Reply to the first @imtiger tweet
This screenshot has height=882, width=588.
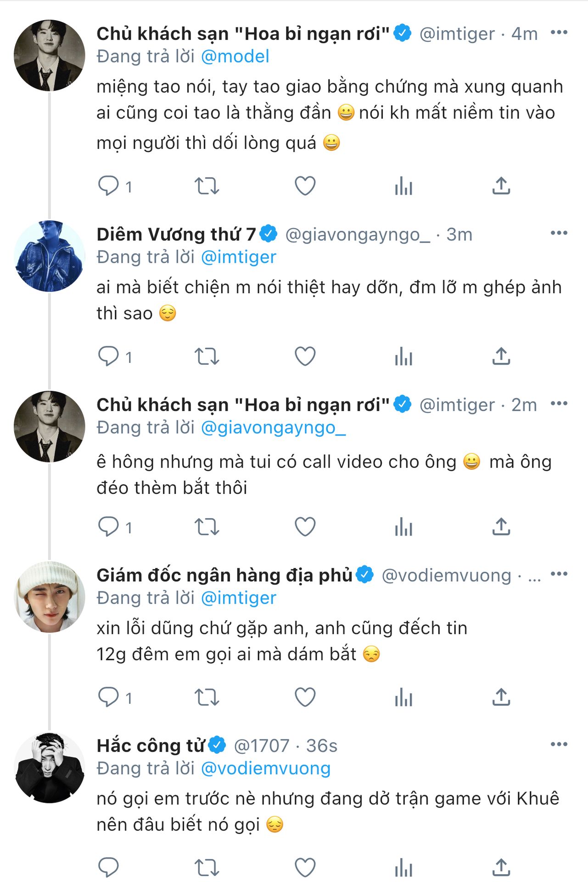pos(109,186)
